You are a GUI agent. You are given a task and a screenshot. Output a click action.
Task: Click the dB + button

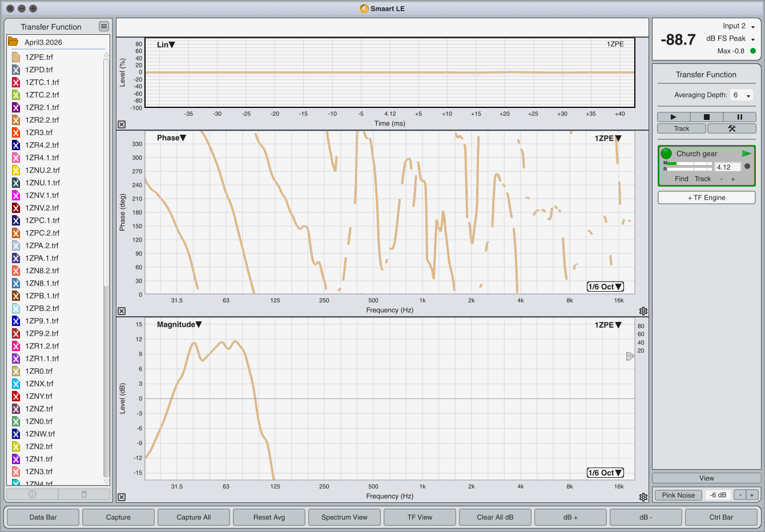[x=571, y=517]
